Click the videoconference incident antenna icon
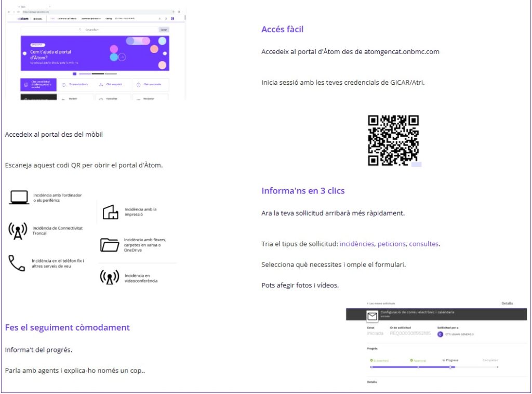Screen dimensions: 532x394 tap(109, 278)
